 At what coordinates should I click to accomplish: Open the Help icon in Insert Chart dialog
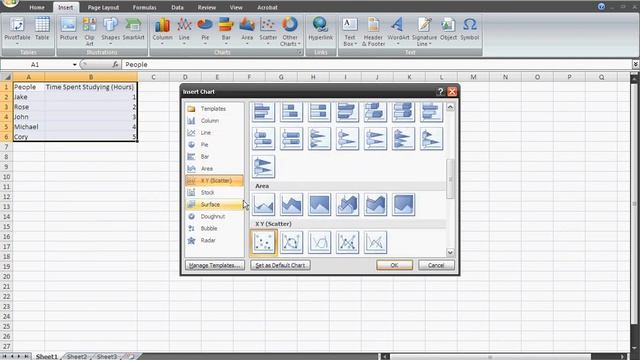tap(440, 91)
